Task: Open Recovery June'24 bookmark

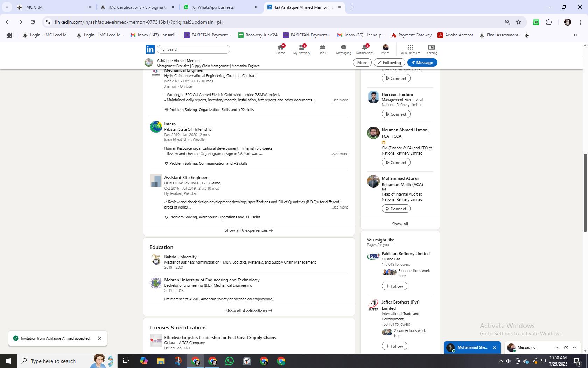Action: pos(258,35)
